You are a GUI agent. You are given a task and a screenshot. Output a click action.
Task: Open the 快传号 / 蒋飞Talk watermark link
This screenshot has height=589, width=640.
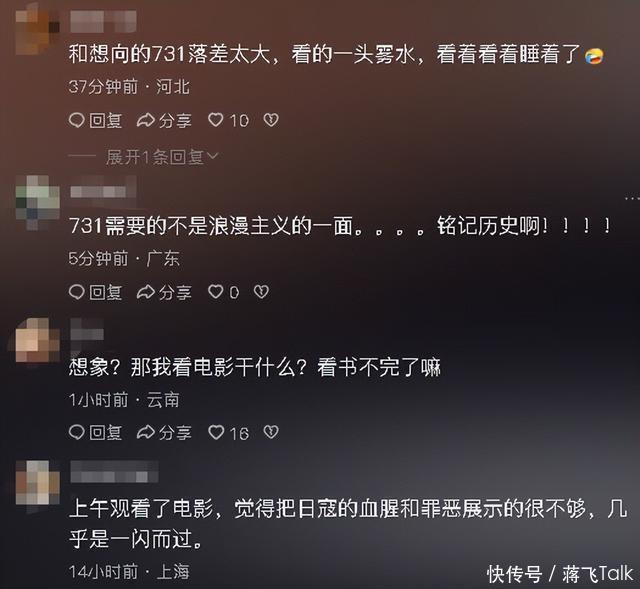point(560,574)
